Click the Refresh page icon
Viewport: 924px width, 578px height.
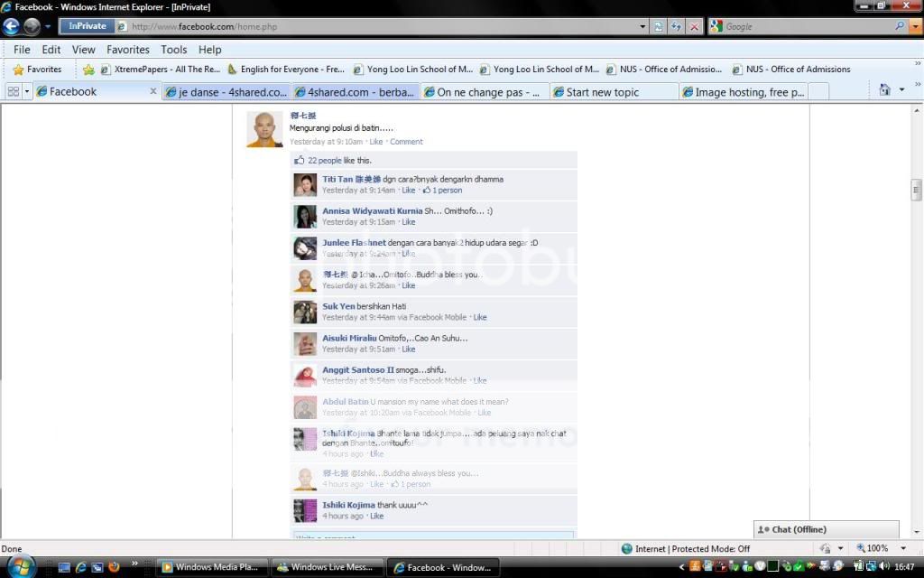(x=677, y=27)
